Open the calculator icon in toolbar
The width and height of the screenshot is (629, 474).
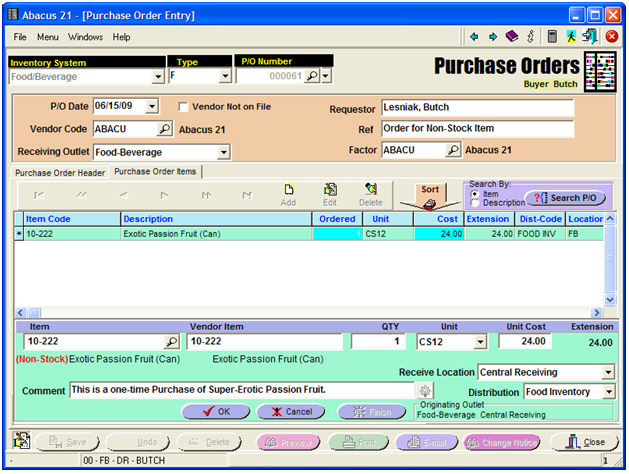(x=551, y=37)
